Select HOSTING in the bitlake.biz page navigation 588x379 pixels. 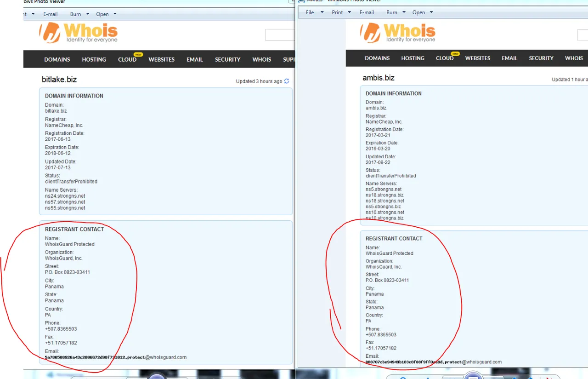[94, 59]
